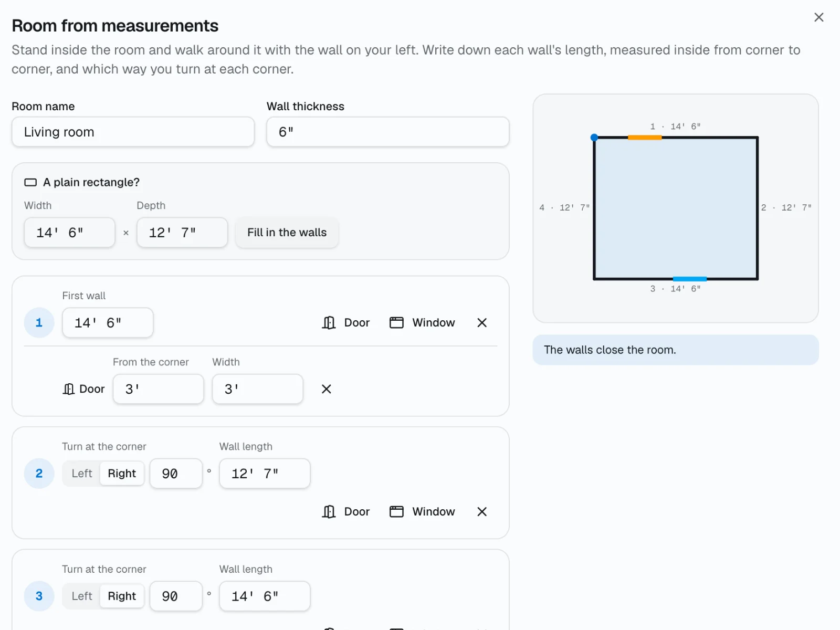
Task: Click "The walls close the room." message
Action: (x=610, y=350)
